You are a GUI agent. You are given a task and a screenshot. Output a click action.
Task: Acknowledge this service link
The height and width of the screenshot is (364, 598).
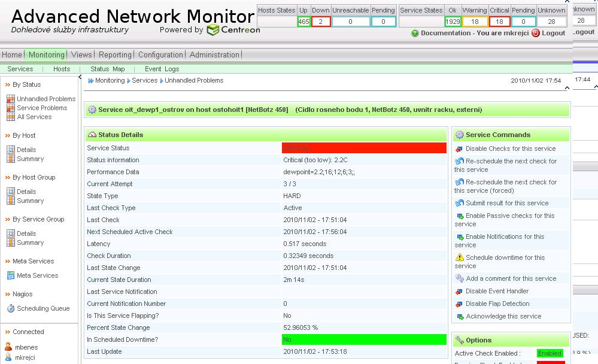click(x=503, y=316)
